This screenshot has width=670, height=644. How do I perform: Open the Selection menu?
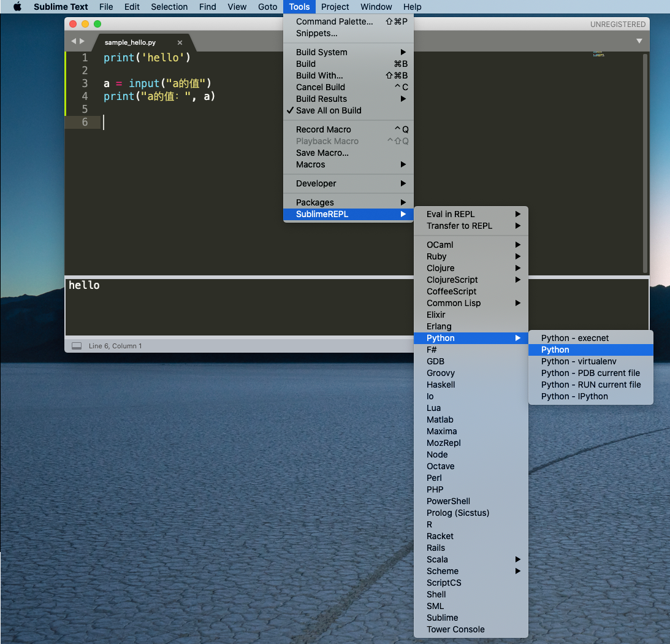pos(169,7)
